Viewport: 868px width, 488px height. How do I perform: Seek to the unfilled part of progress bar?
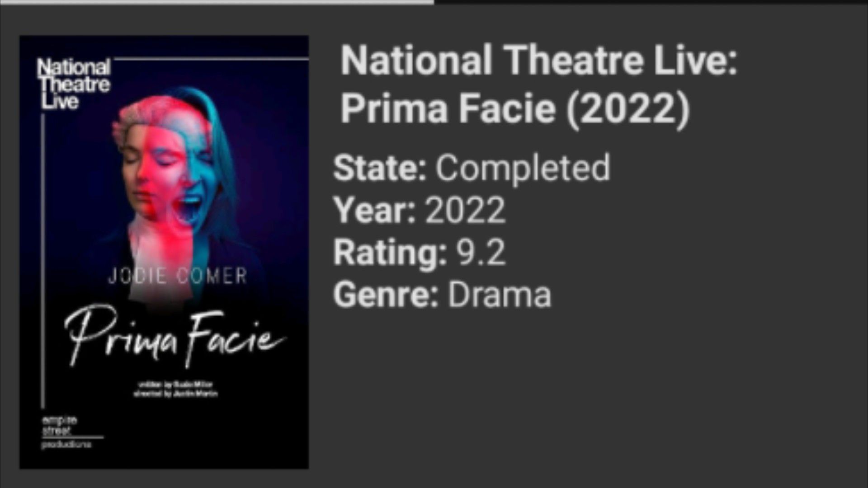651,2
